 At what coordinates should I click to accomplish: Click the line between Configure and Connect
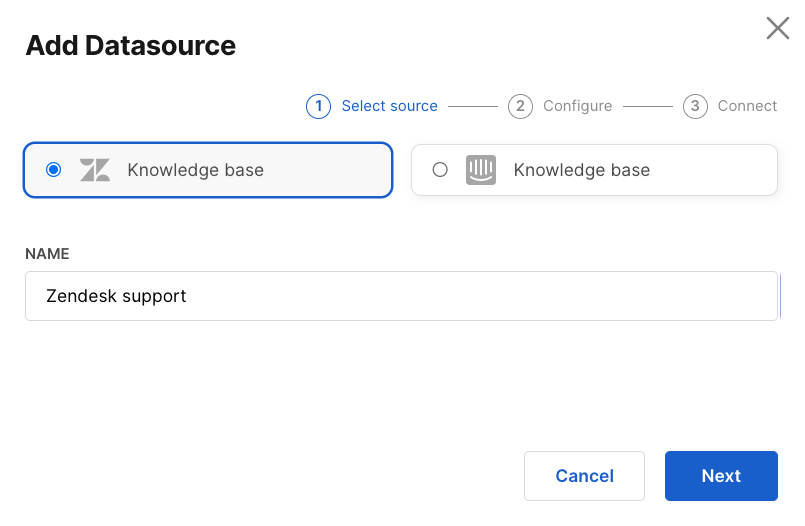[648, 106]
